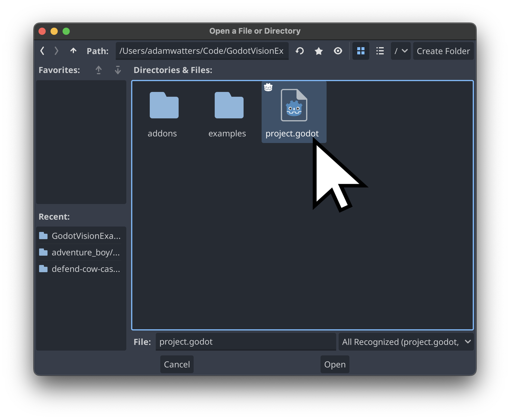Screen dimensions: 510x420
Task: Select the addons folder
Action: (164, 112)
